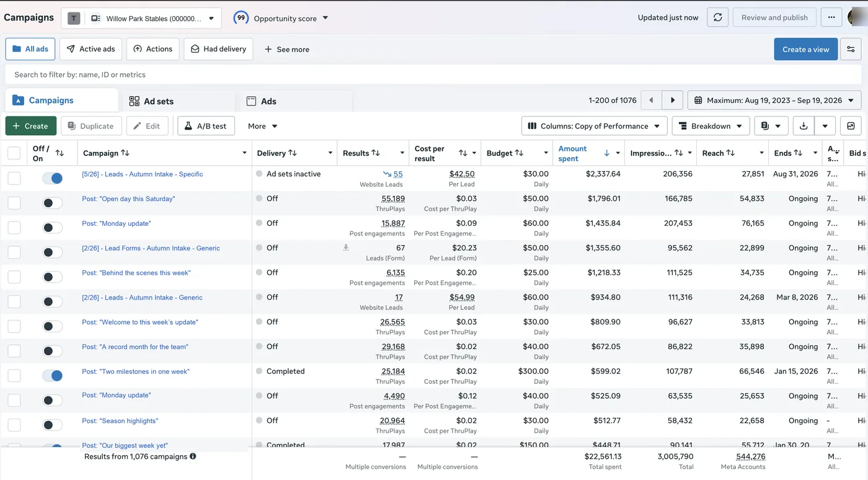868x480 pixels.
Task: Sort by the Ends column
Action: pyautogui.click(x=798, y=153)
